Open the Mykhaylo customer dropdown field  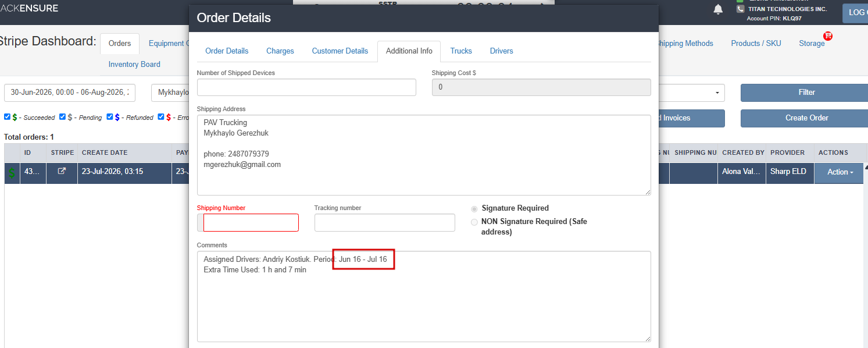tap(170, 93)
